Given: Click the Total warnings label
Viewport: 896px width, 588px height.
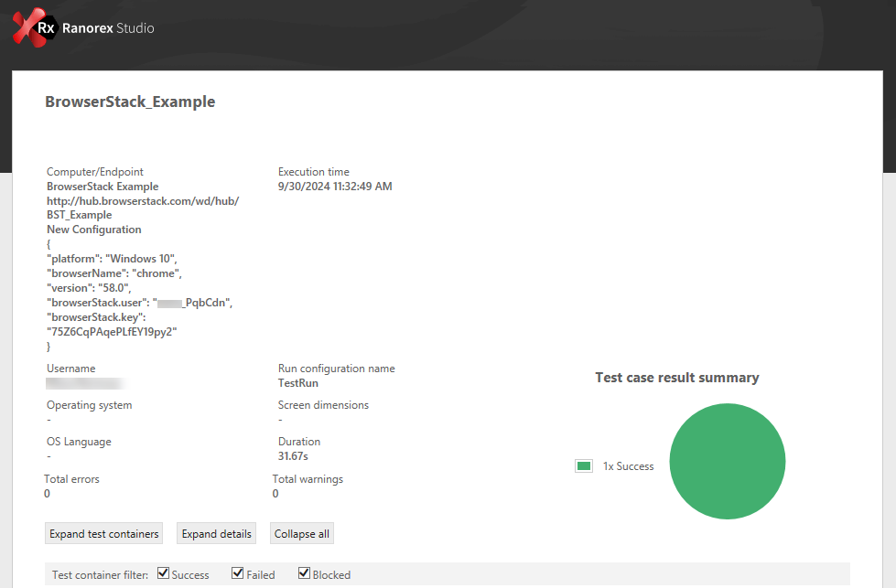Looking at the screenshot, I should pyautogui.click(x=308, y=479).
